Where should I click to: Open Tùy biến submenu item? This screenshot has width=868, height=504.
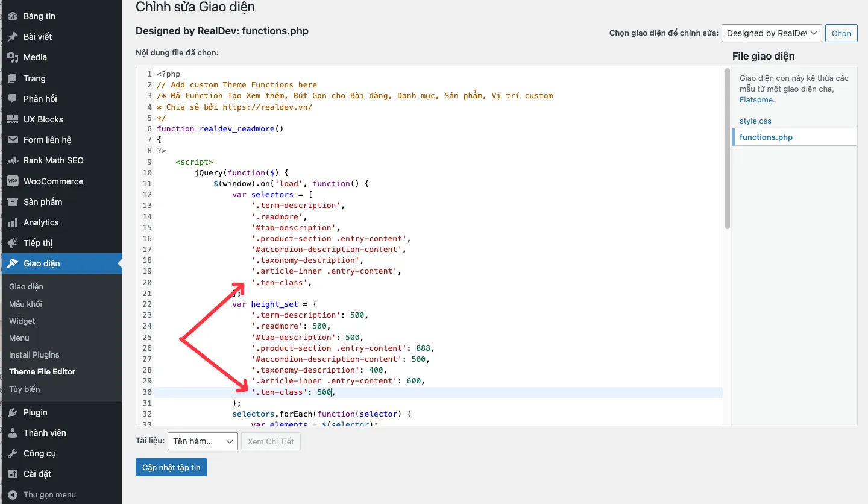tap(24, 389)
